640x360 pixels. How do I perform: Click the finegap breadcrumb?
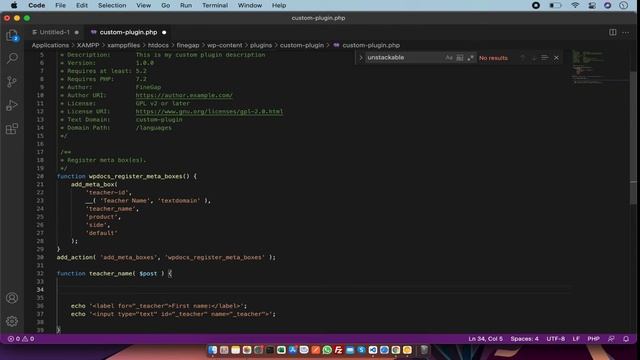(188, 45)
